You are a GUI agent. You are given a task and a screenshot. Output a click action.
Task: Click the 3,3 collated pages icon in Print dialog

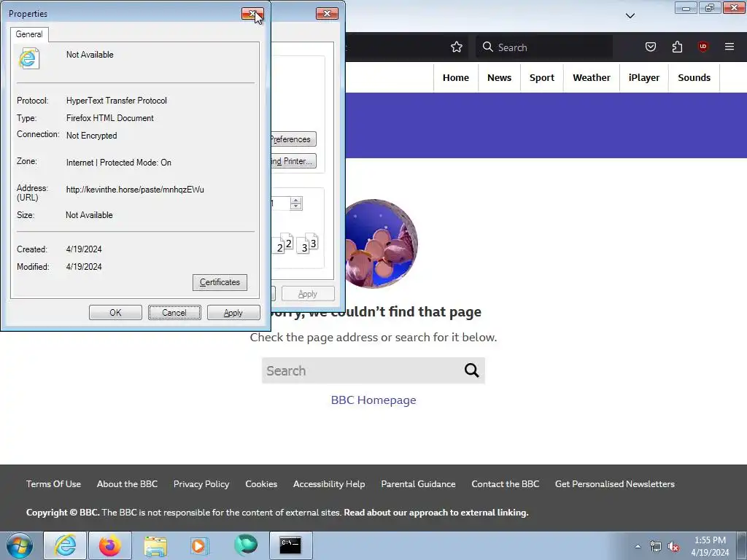(308, 244)
